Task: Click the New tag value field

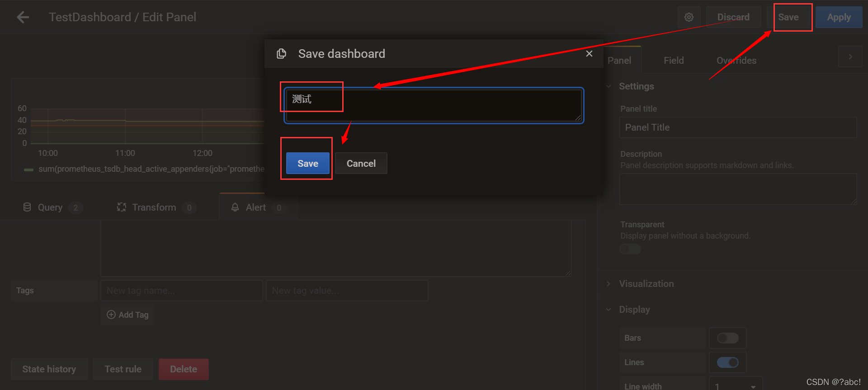Action: tap(347, 291)
